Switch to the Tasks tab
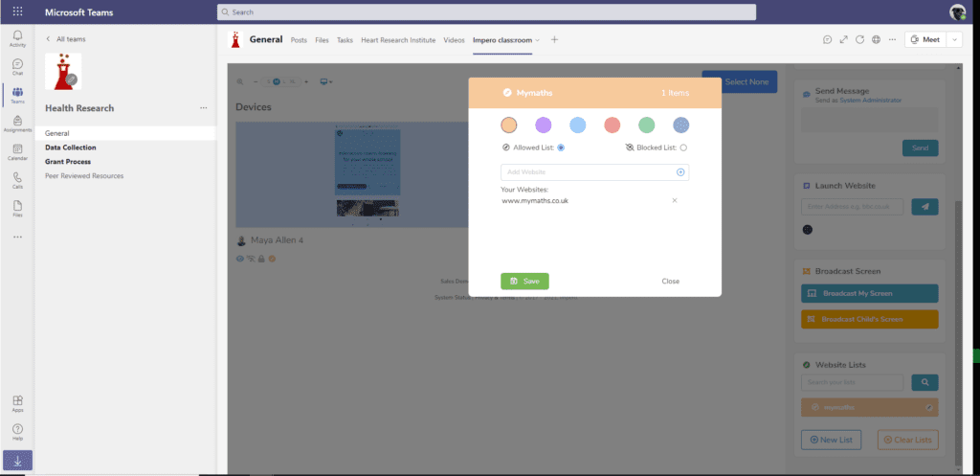This screenshot has width=980, height=476. coord(345,40)
